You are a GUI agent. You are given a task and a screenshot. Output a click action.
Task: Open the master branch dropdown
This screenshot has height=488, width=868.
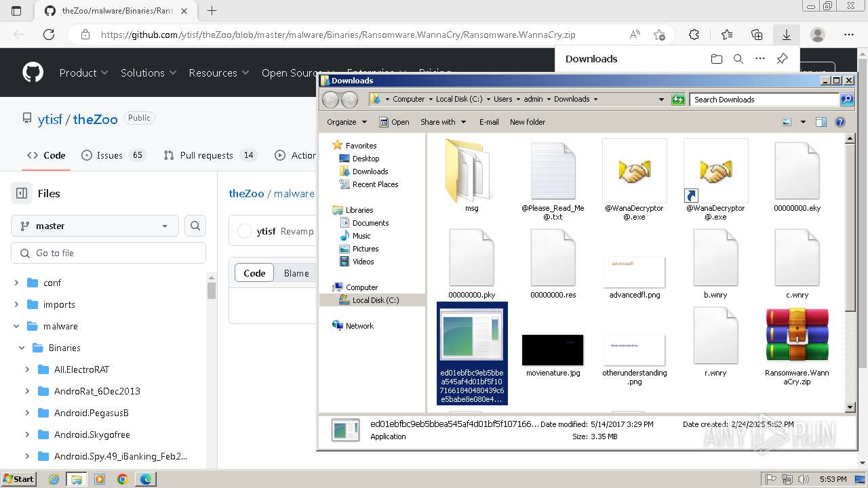(x=94, y=226)
